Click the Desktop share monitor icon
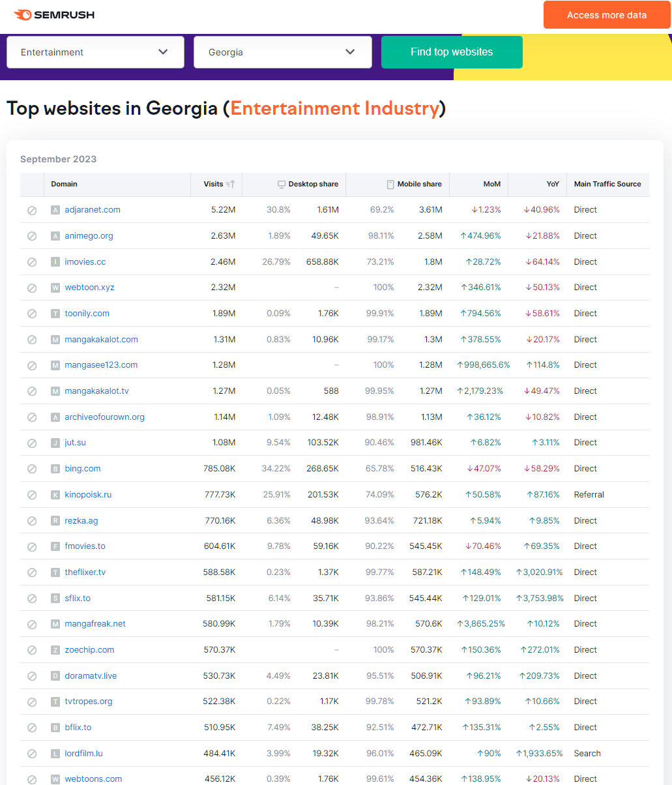 (x=282, y=185)
